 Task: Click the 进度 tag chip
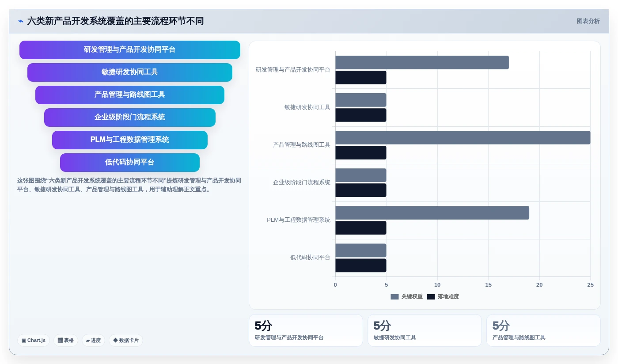[93, 341]
